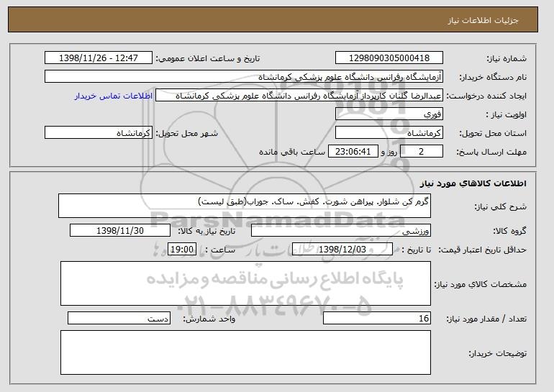Screen dimensions: 554x392
Task: Click the need number field 1298090305000418
Action: point(389,58)
